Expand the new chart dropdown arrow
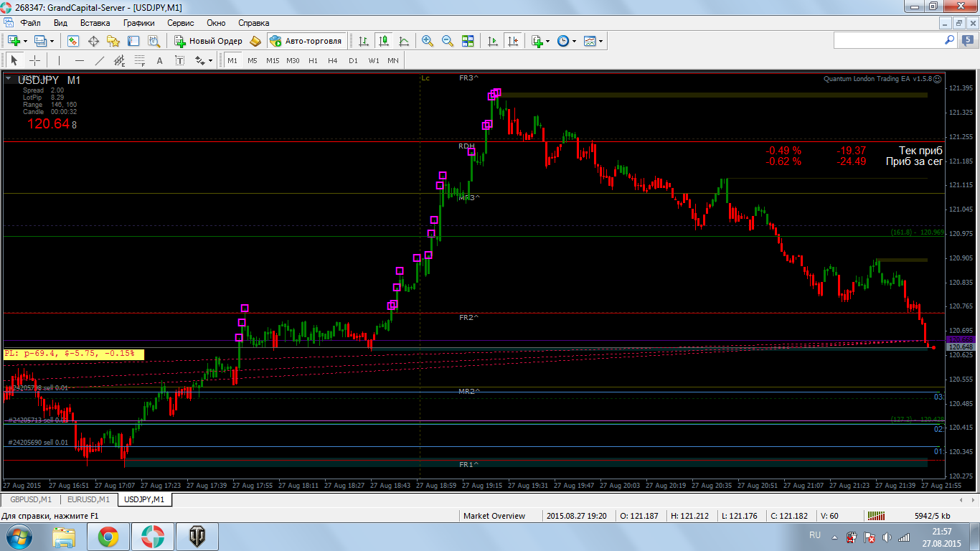This screenshot has width=980, height=551. [27, 41]
